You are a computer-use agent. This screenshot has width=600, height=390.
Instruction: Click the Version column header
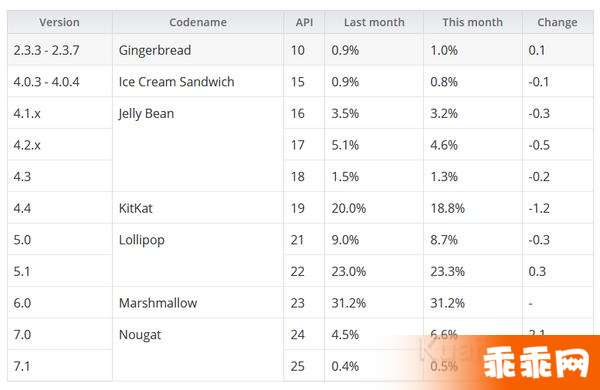60,22
